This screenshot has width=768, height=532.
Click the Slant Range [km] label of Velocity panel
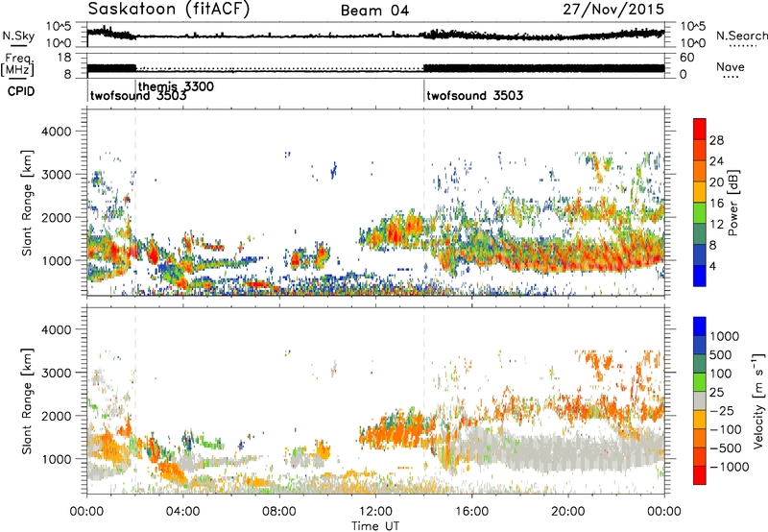click(28, 401)
